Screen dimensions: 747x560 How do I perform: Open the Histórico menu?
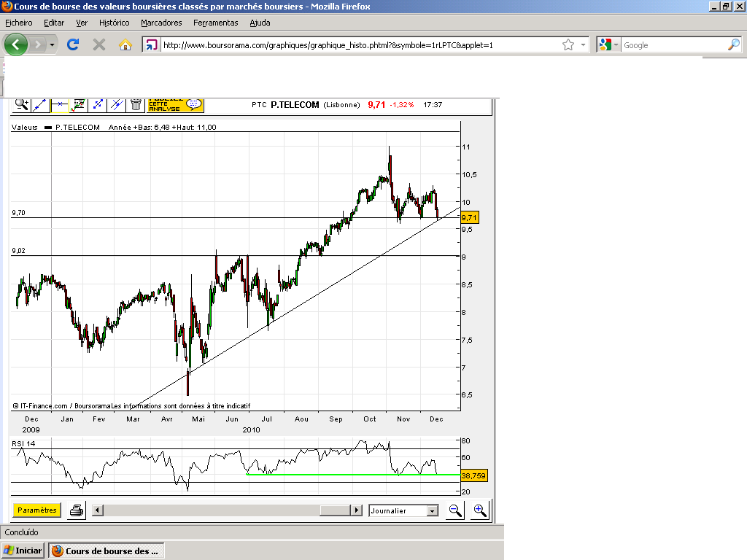[x=115, y=23]
